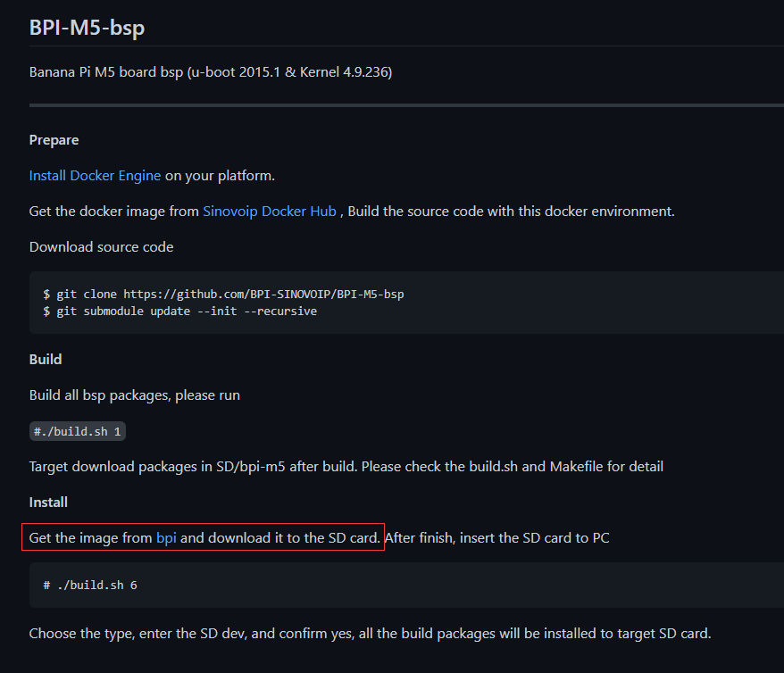The height and width of the screenshot is (673, 784).
Task: Click the Build section heading
Action: (x=46, y=359)
